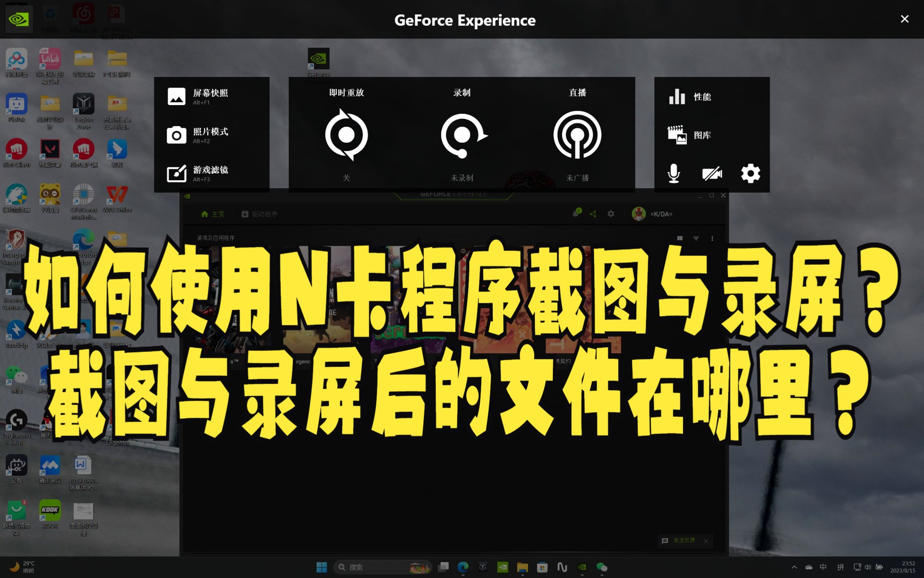The image size is (924, 578).
Task: Click 发送反馈 send feedback
Action: 679,540
